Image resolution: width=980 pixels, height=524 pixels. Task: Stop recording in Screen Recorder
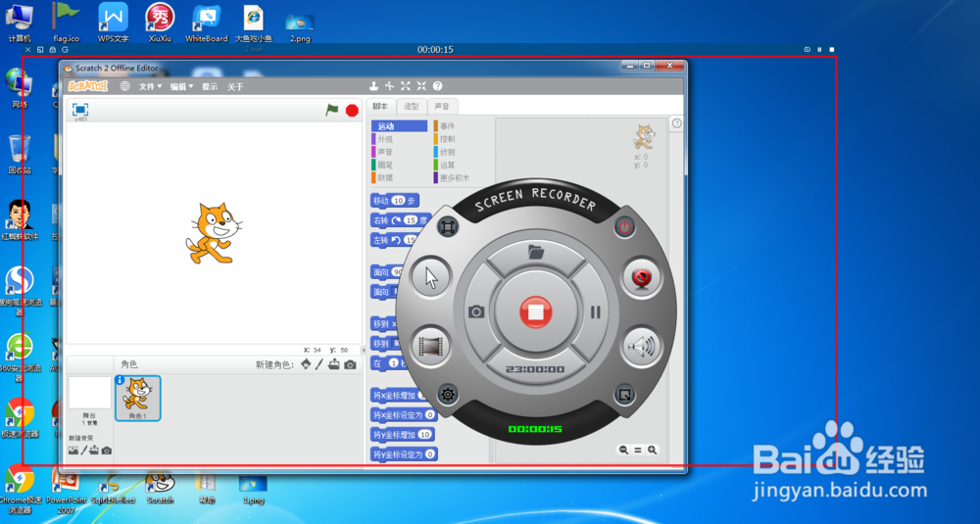536,311
